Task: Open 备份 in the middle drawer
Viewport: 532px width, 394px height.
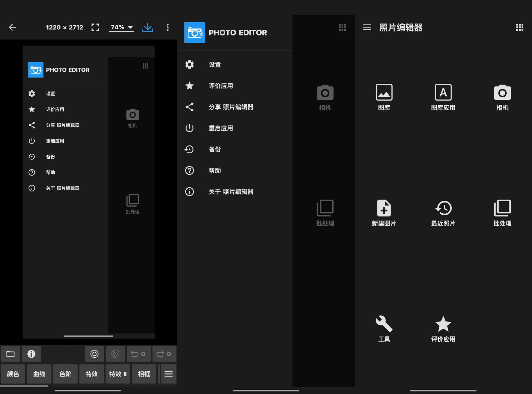Action: pyautogui.click(x=235, y=149)
